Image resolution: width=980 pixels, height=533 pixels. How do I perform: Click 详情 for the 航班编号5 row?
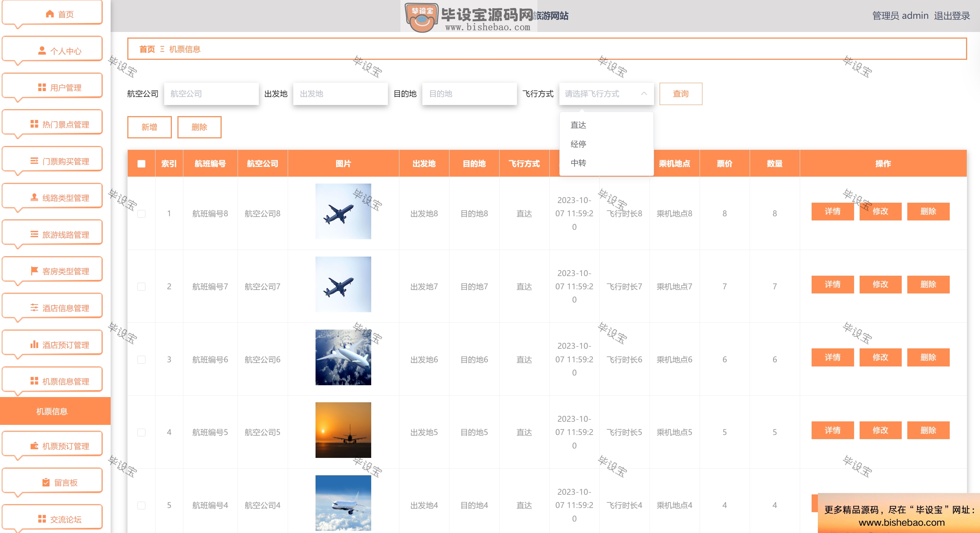point(832,430)
